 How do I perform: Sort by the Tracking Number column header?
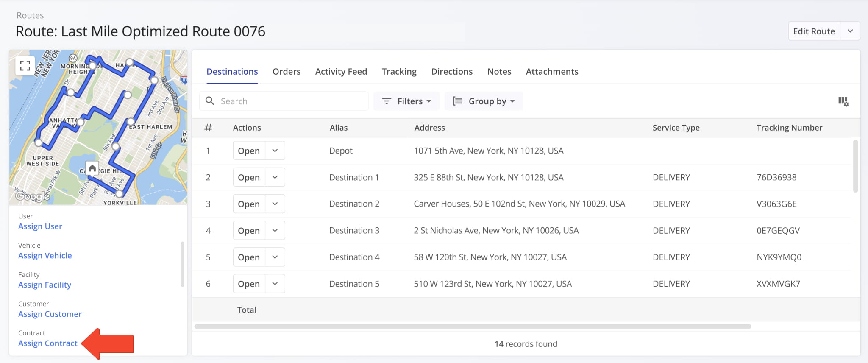[x=789, y=128]
